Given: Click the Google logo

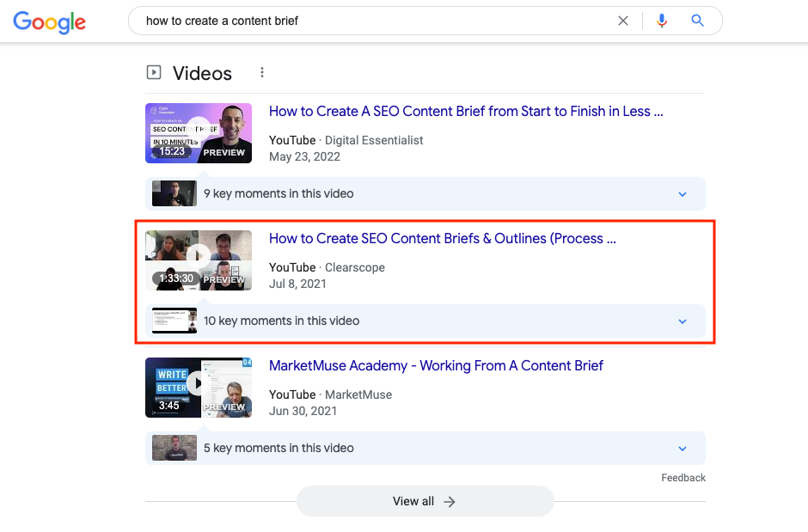Looking at the screenshot, I should [50, 21].
